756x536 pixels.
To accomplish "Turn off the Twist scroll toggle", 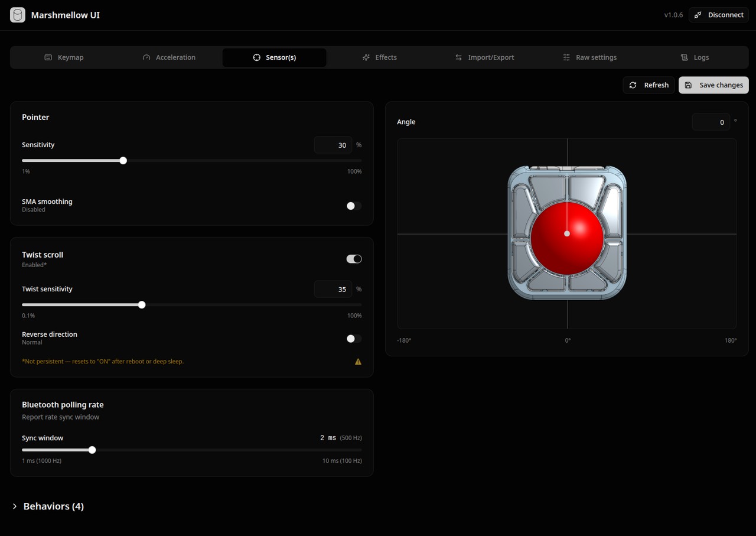I will point(354,259).
